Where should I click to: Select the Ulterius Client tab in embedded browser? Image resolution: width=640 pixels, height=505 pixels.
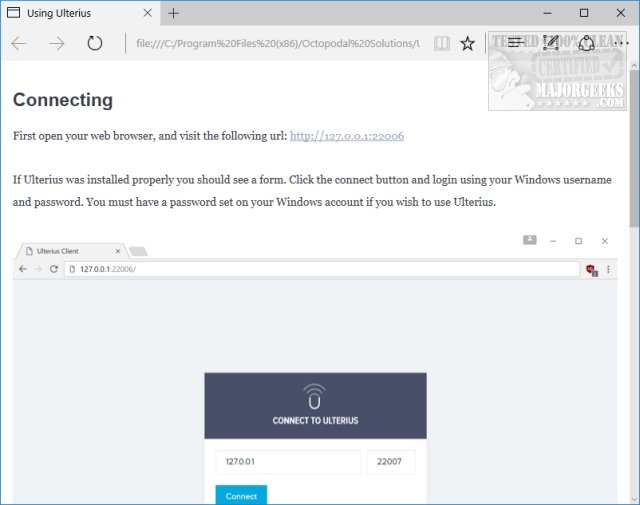coord(72,251)
